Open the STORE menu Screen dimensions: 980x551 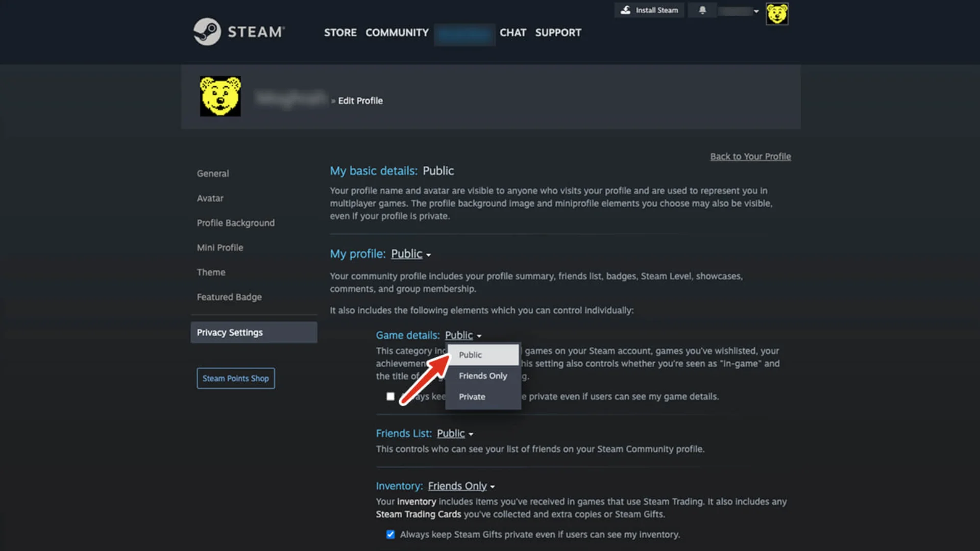(340, 33)
